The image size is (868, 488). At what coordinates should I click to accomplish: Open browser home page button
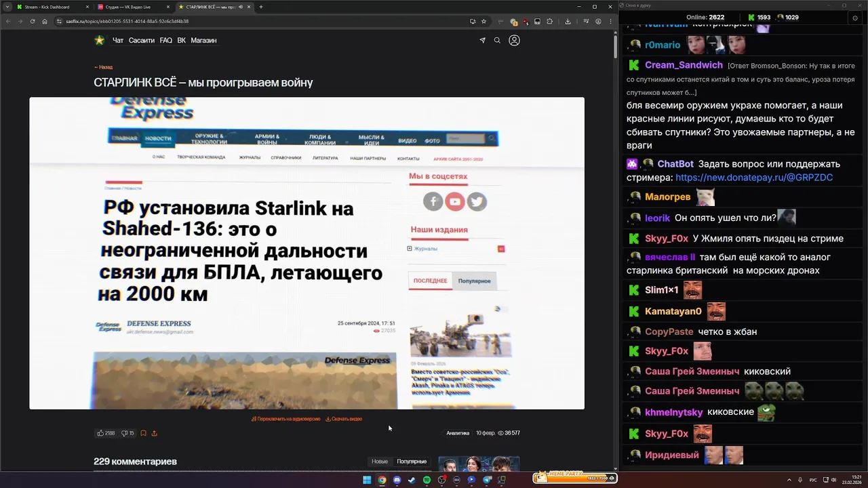pyautogui.click(x=45, y=21)
